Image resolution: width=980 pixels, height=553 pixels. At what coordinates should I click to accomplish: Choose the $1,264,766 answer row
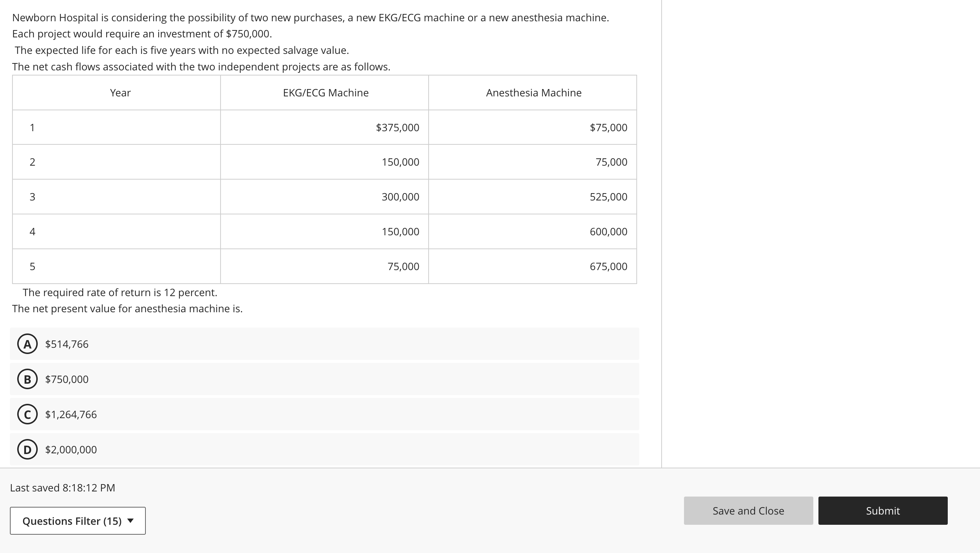point(324,414)
